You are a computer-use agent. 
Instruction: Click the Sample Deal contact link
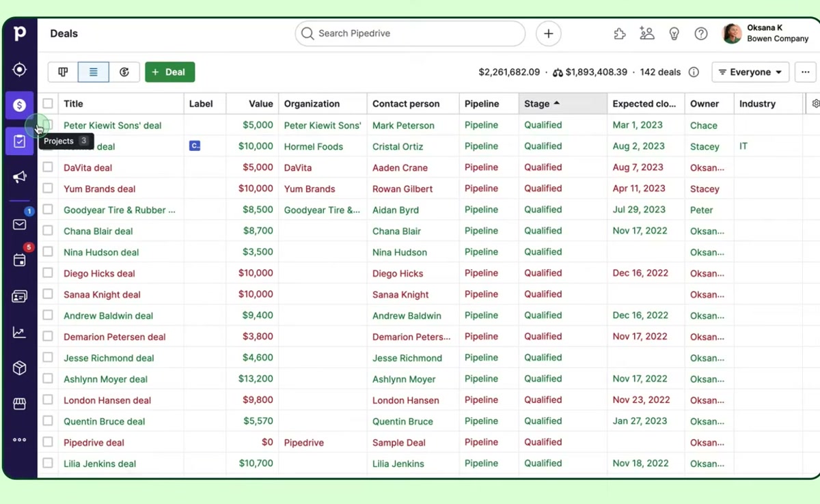[x=399, y=443]
